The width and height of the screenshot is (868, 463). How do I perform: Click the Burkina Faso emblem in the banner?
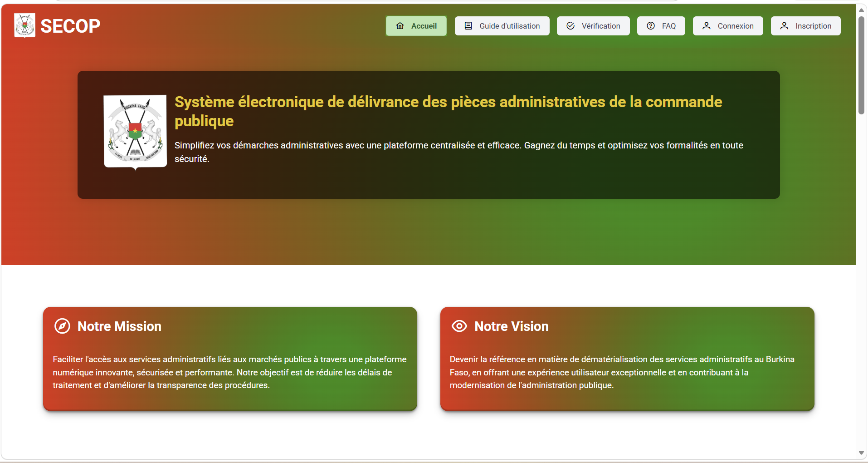tap(135, 132)
